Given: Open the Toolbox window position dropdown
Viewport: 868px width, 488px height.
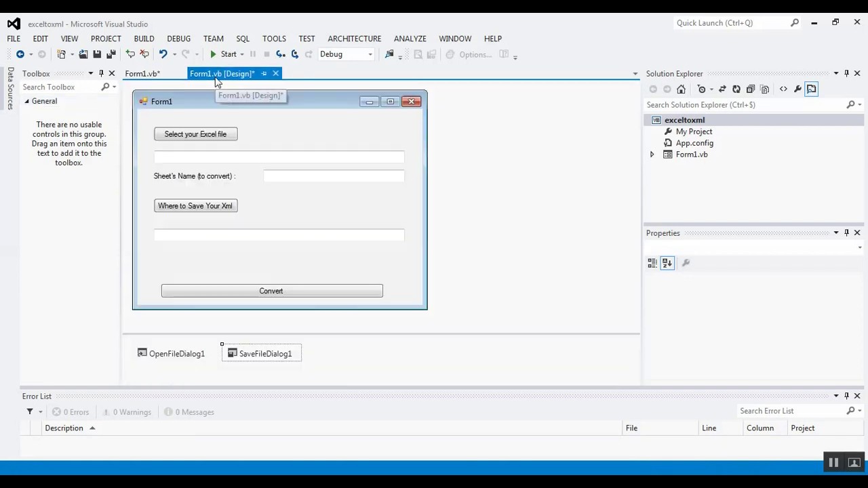Looking at the screenshot, I should (x=90, y=73).
